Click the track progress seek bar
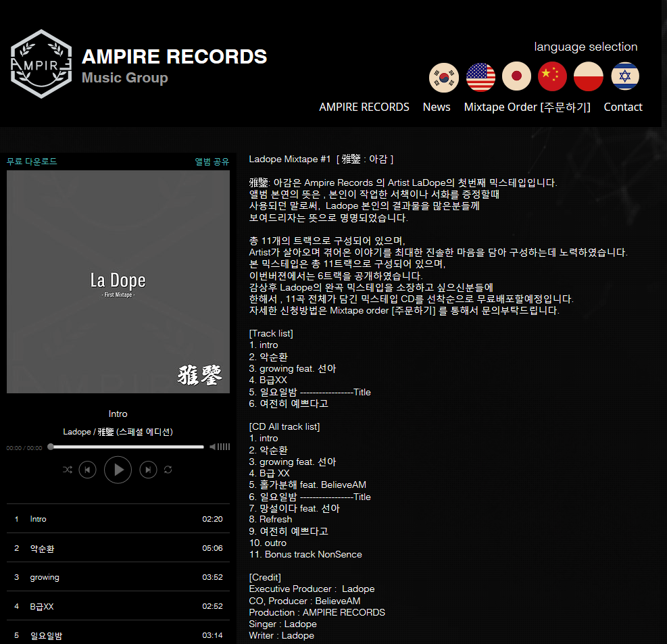Viewport: 667px width, 644px height. 127,447
